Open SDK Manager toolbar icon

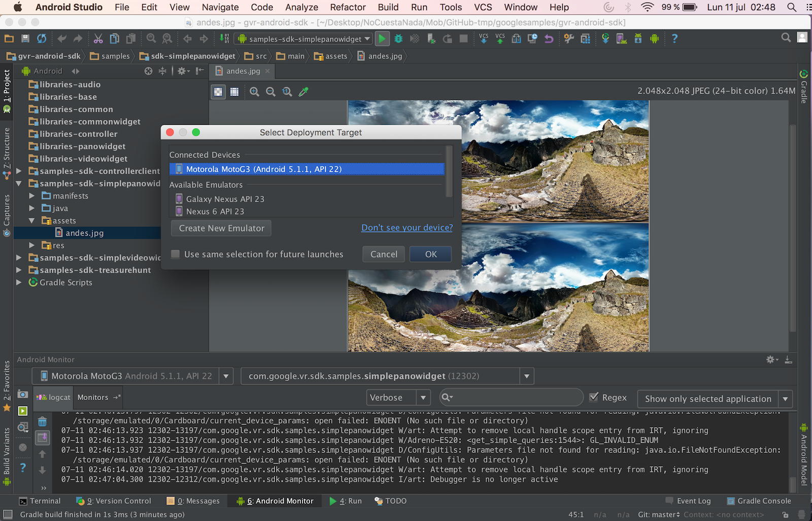click(x=638, y=39)
